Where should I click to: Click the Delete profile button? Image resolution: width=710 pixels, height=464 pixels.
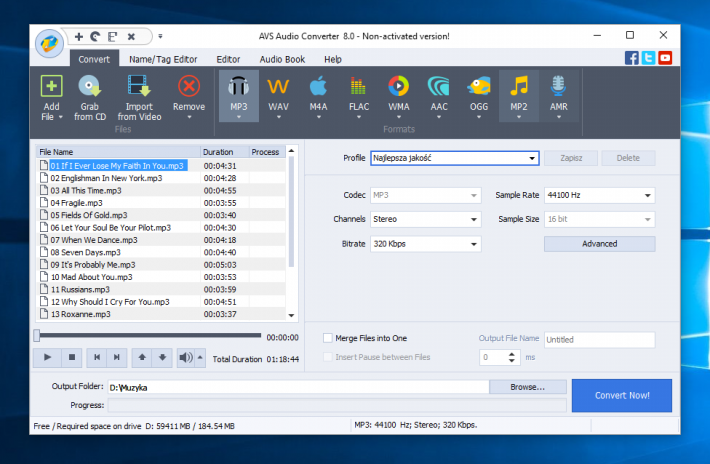(x=628, y=158)
